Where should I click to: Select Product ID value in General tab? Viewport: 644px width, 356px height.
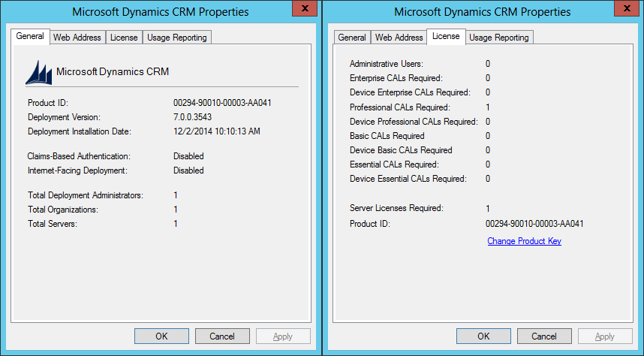click(222, 103)
